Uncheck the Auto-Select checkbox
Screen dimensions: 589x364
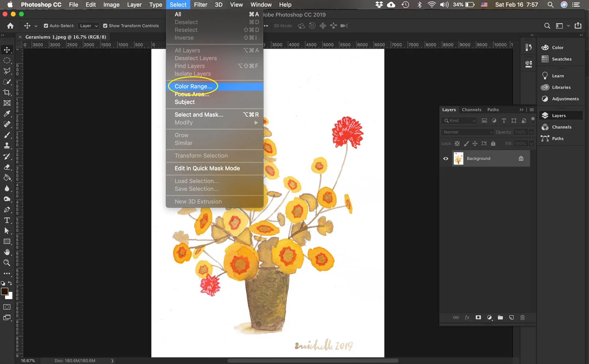point(46,26)
